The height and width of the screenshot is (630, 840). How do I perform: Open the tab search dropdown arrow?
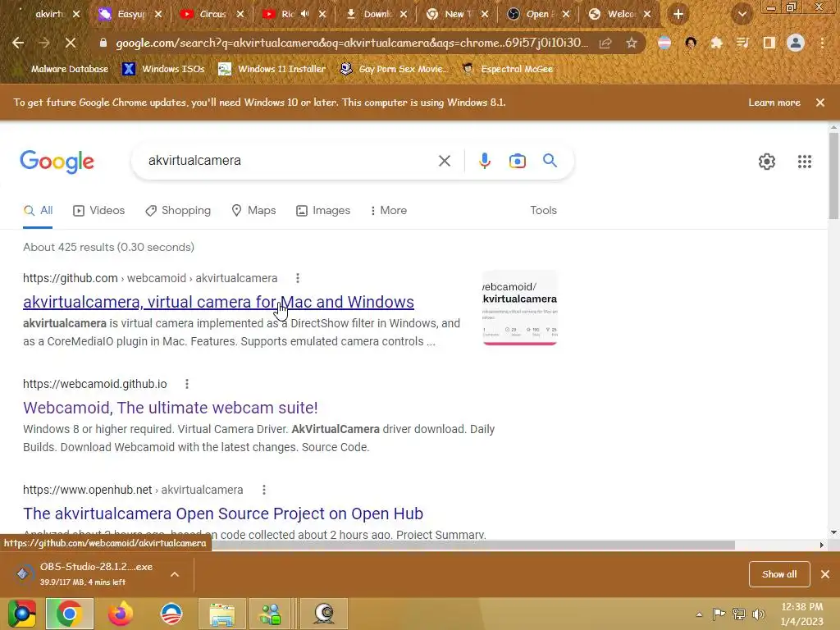pos(742,15)
